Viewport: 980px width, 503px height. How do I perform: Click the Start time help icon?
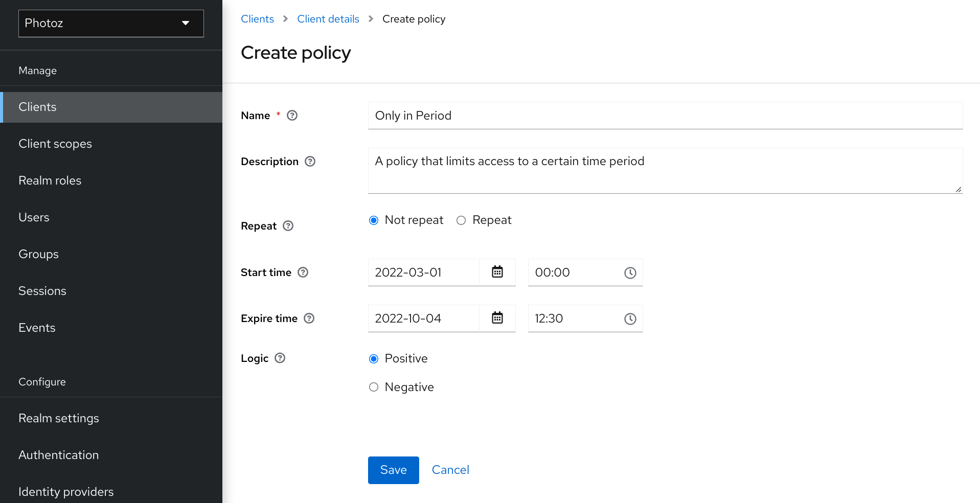coord(303,272)
